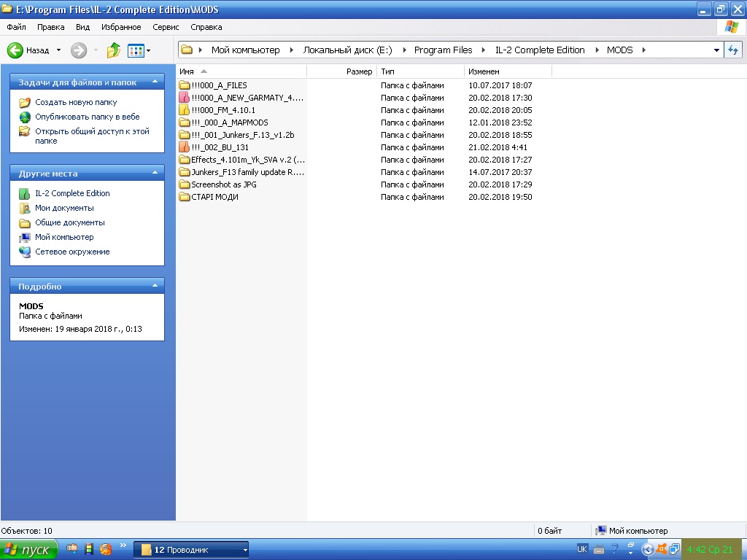Open the Views mode toolbar icon

click(x=136, y=50)
